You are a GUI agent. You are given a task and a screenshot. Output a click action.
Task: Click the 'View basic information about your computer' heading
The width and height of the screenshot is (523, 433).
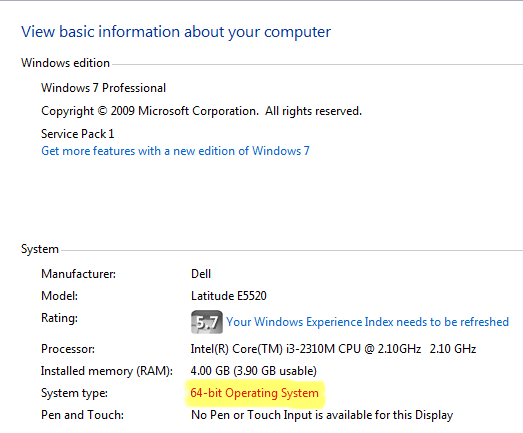pos(176,32)
